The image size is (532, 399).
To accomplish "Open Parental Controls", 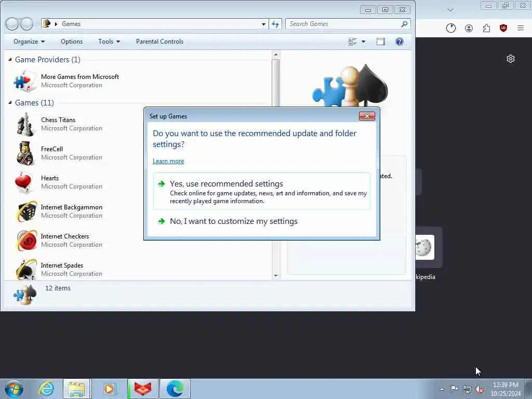I will (x=159, y=42).
